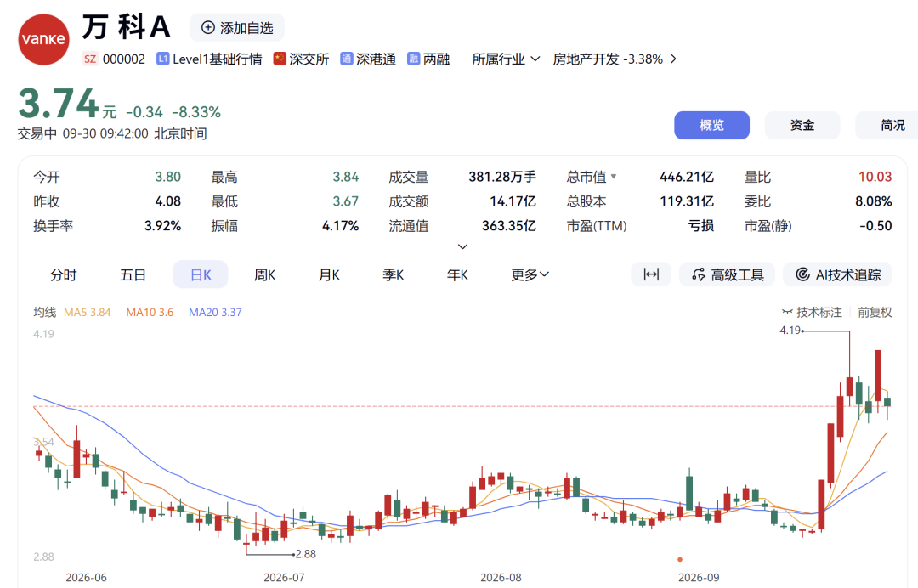
Task: Switch to the 资金 tab
Action: [802, 125]
